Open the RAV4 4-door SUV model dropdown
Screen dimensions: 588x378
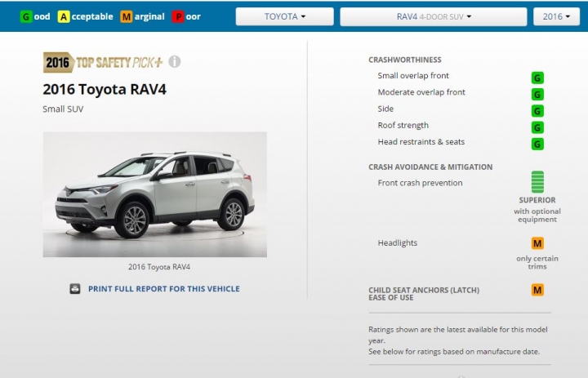(434, 16)
